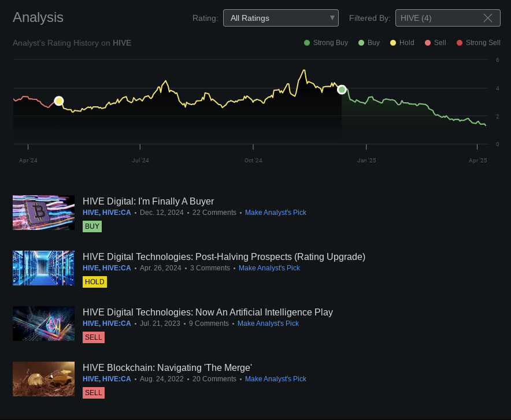
Task: Click the Sell legend indicator
Action: pos(428,43)
